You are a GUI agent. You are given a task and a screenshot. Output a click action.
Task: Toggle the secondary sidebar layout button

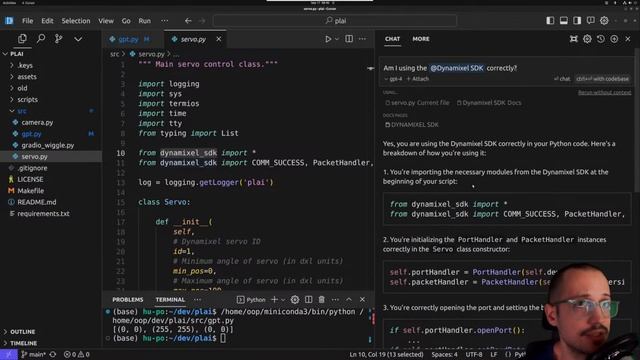(577, 20)
